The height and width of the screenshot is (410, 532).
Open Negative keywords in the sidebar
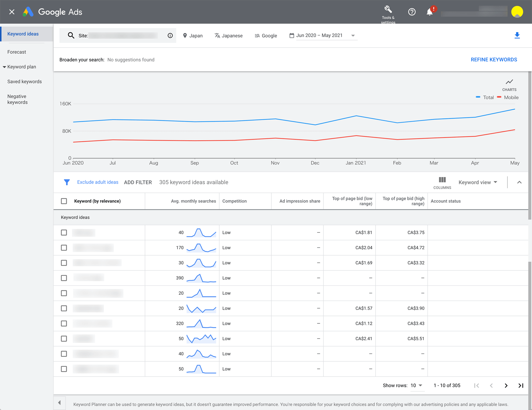point(17,99)
